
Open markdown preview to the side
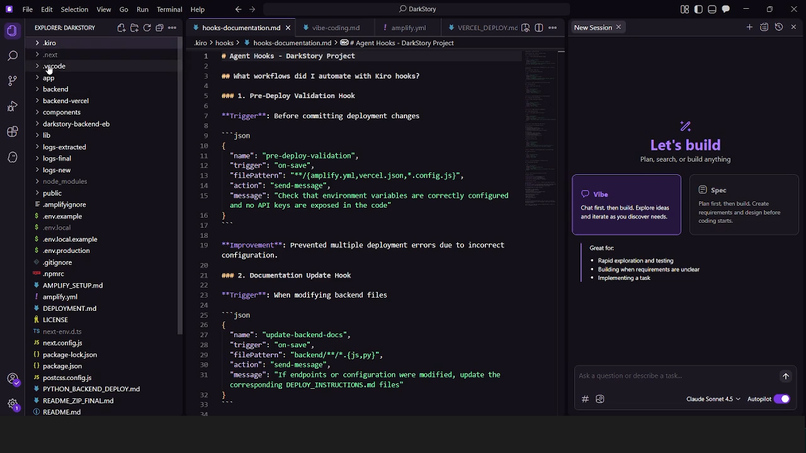525,28
